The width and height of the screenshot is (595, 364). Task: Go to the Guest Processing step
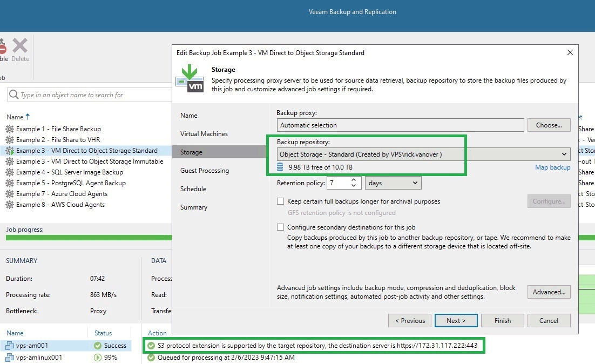[205, 171]
